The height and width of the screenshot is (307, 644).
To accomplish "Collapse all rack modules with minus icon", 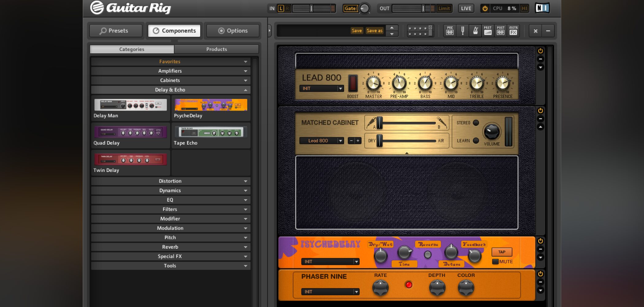I will pos(548,31).
